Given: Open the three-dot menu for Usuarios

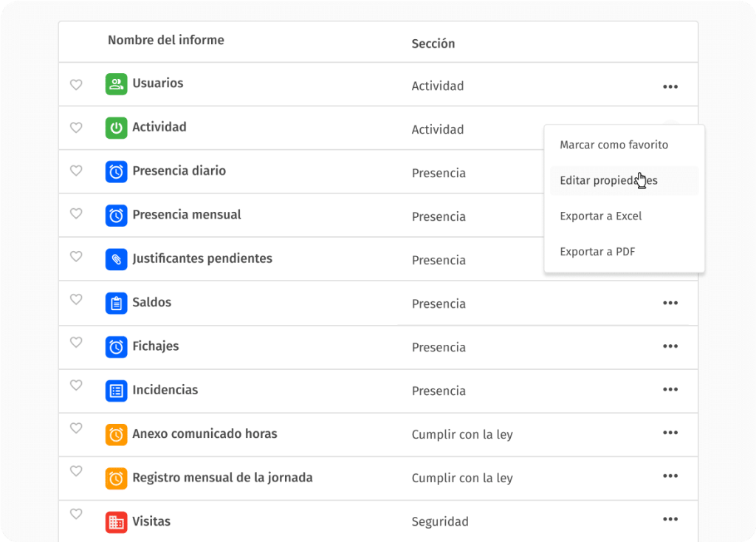Looking at the screenshot, I should pyautogui.click(x=670, y=86).
